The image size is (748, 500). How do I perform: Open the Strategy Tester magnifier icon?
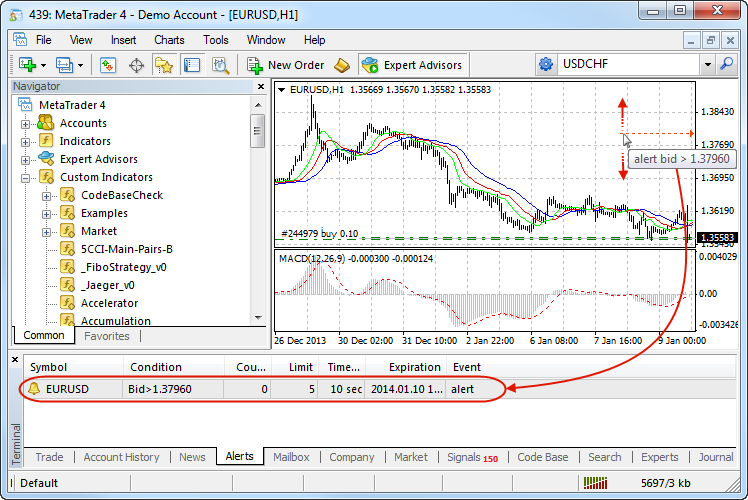coord(221,65)
